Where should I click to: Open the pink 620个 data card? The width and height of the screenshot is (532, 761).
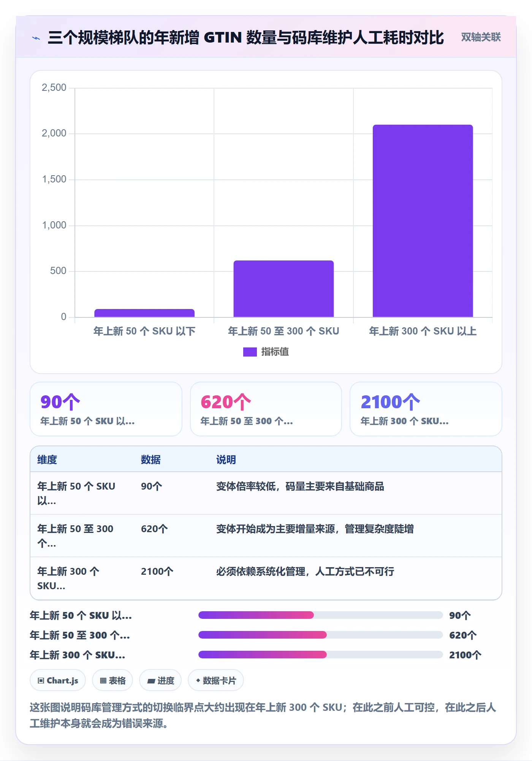coord(266,409)
